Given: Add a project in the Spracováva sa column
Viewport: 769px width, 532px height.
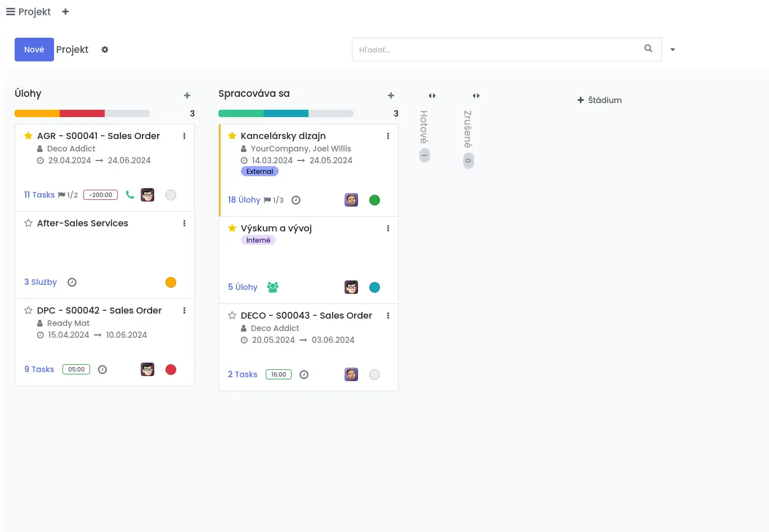Looking at the screenshot, I should [x=391, y=96].
